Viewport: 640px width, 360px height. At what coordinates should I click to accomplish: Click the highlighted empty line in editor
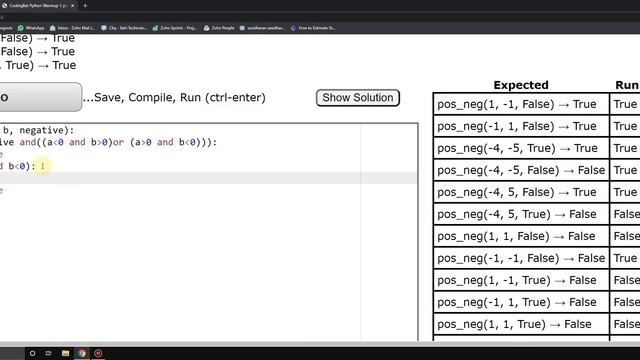(x=208, y=178)
